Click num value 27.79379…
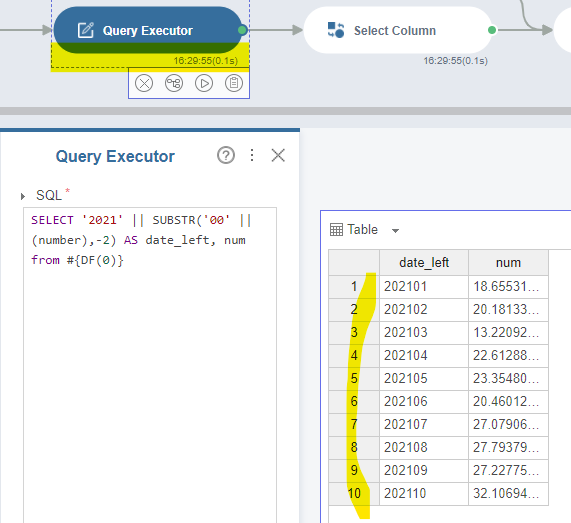Screen dimensions: 571x523 (508, 447)
